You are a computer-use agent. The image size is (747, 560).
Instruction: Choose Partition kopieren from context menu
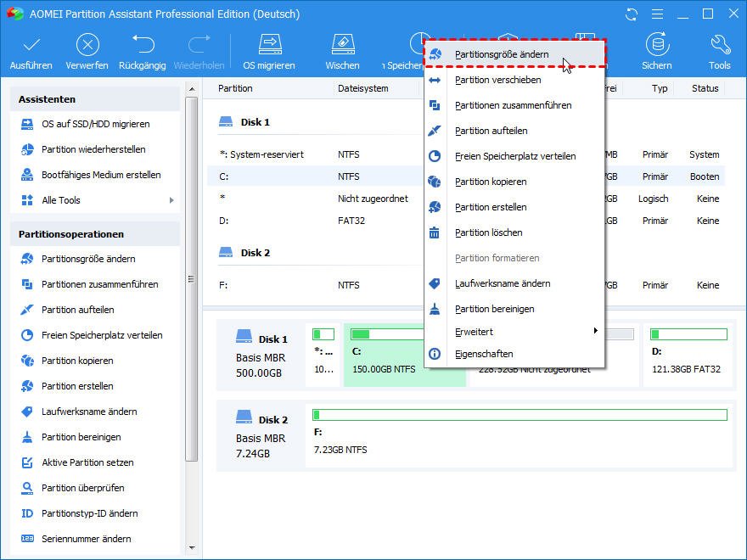coord(514,182)
